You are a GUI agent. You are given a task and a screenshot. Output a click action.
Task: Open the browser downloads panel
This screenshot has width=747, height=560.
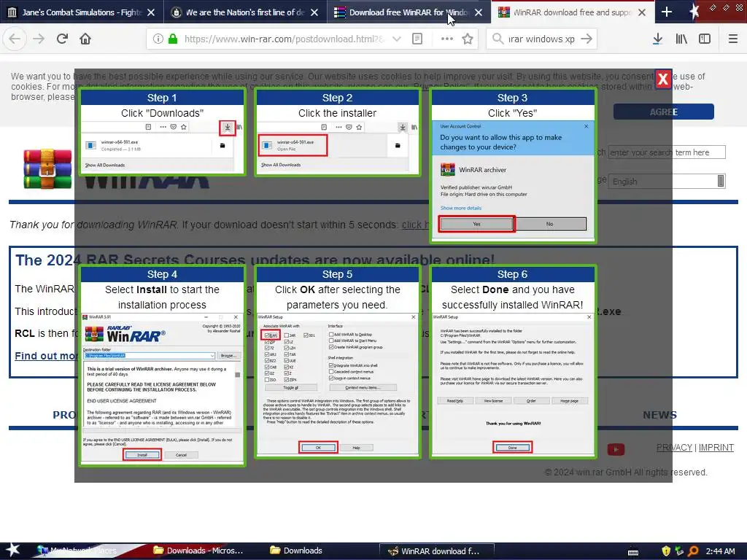click(657, 39)
